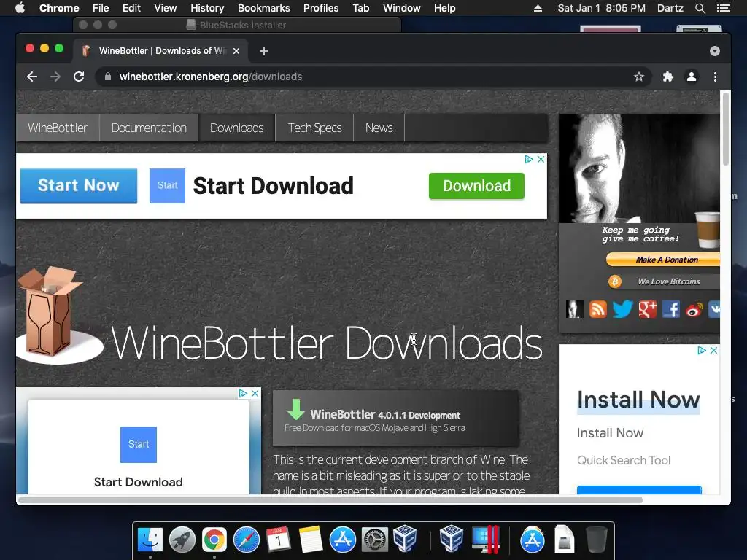Click the AdChoices icon on top banner
This screenshot has width=747, height=560.
click(528, 159)
